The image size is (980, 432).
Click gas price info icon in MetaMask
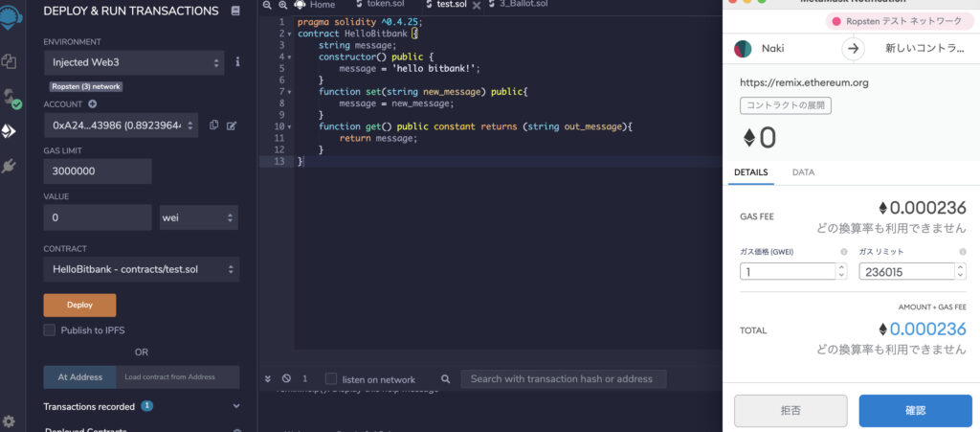[844, 252]
